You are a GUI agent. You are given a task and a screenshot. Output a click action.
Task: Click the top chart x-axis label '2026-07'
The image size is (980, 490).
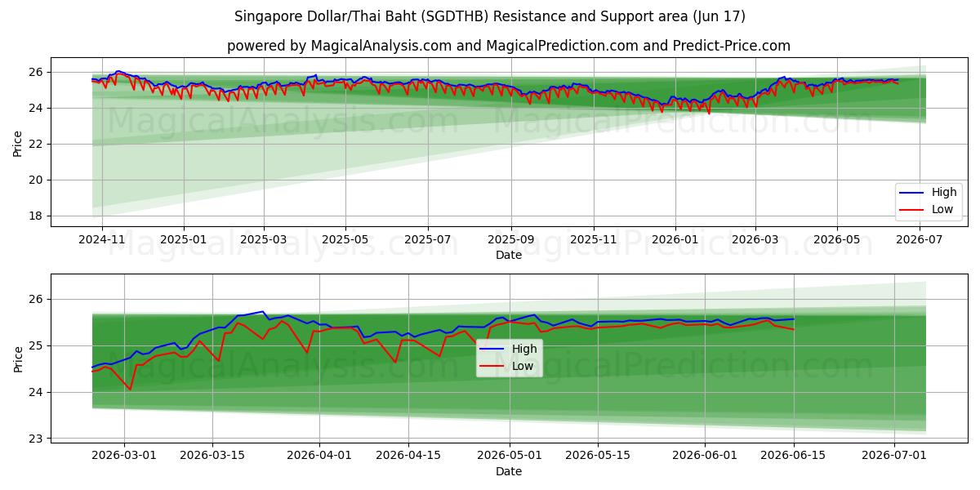(920, 241)
